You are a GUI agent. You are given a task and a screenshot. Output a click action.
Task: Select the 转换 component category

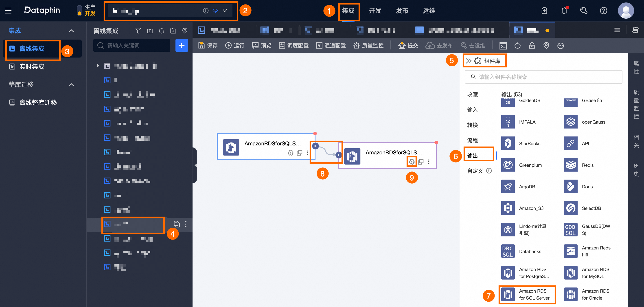[x=473, y=125]
